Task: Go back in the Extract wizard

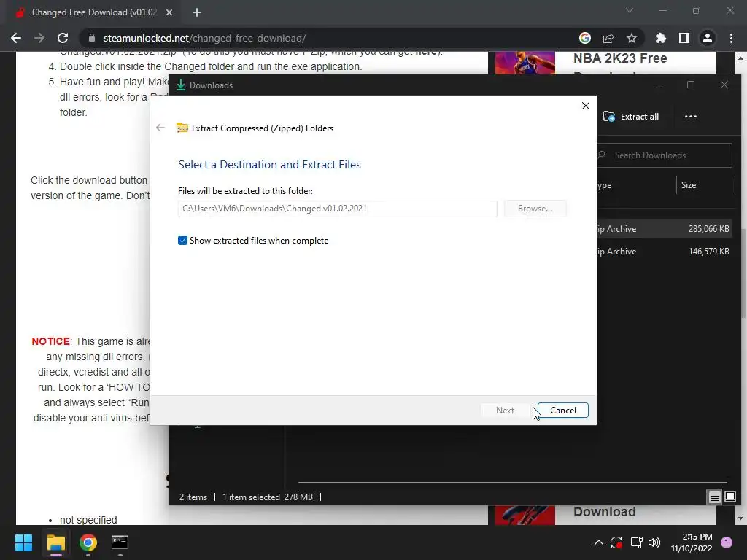Action: coord(160,128)
